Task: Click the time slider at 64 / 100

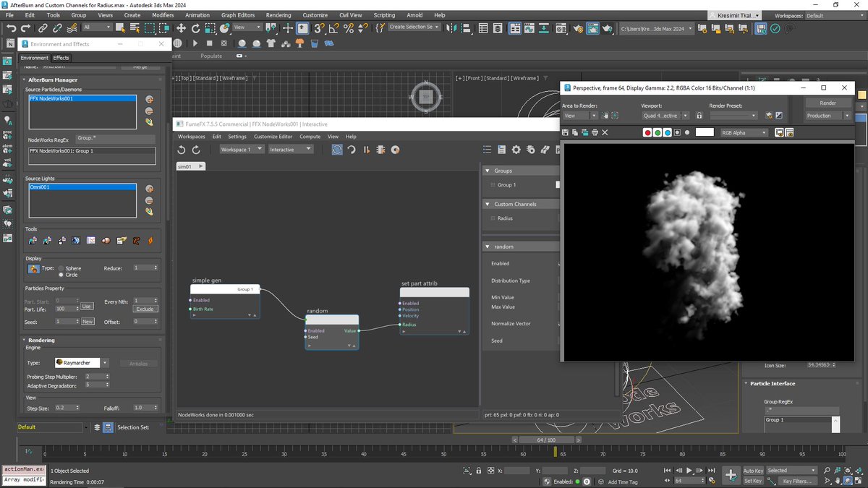Action: point(546,440)
